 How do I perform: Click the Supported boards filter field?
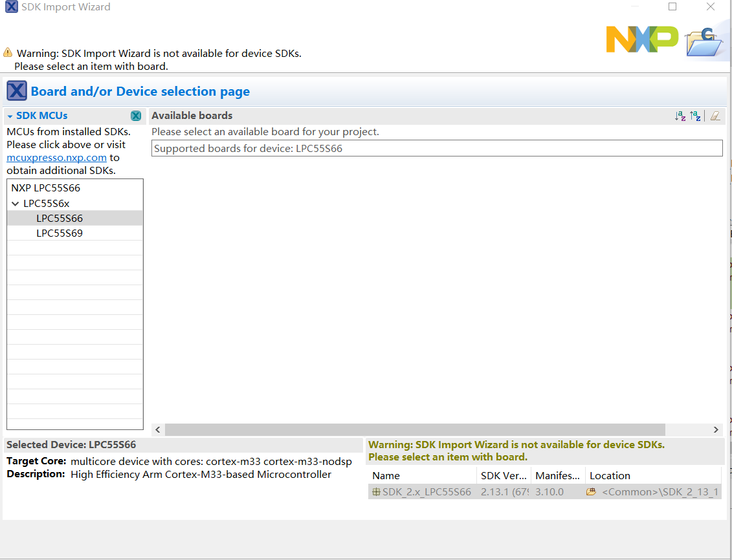coord(436,148)
